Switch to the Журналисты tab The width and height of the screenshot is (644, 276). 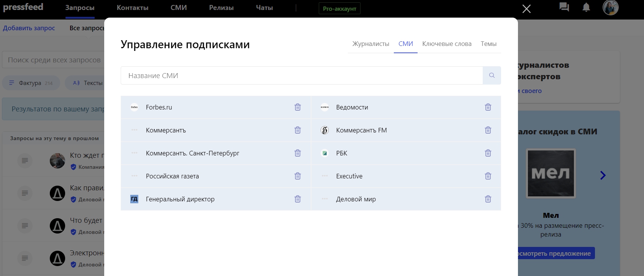click(x=370, y=44)
